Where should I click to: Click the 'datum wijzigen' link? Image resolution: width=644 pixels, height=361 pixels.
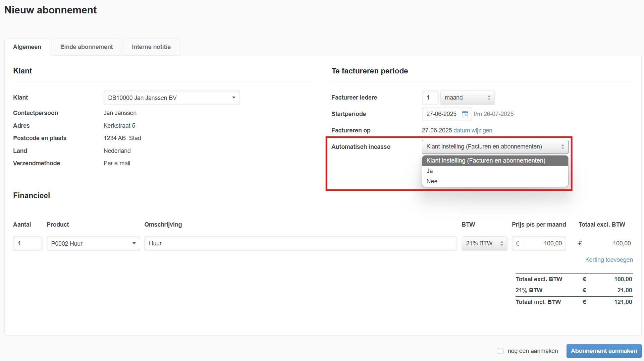pos(473,130)
